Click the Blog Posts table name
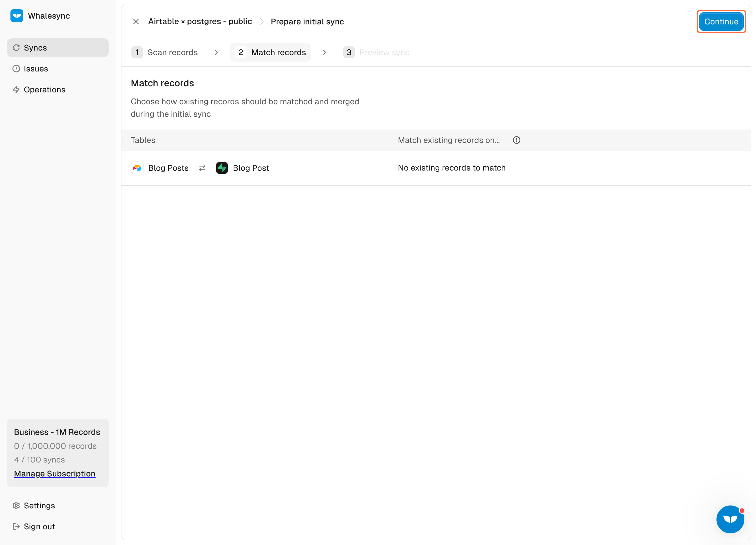 click(x=168, y=168)
